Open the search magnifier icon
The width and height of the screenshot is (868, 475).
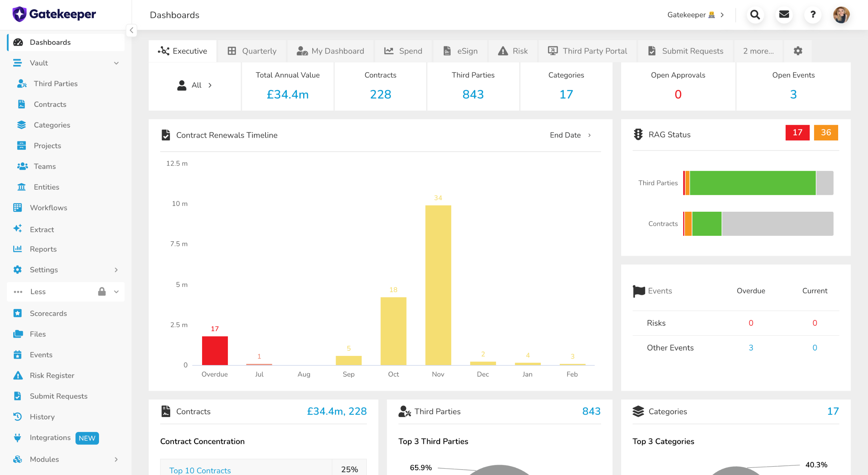point(755,15)
